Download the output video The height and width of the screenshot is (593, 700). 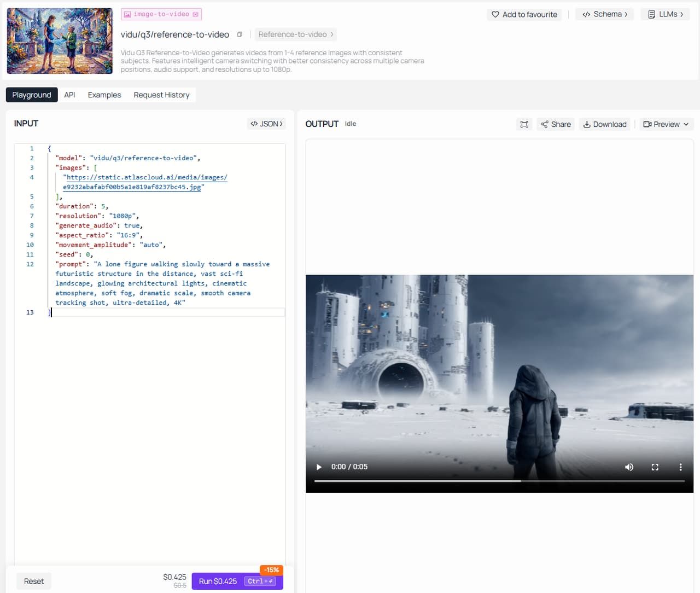604,124
